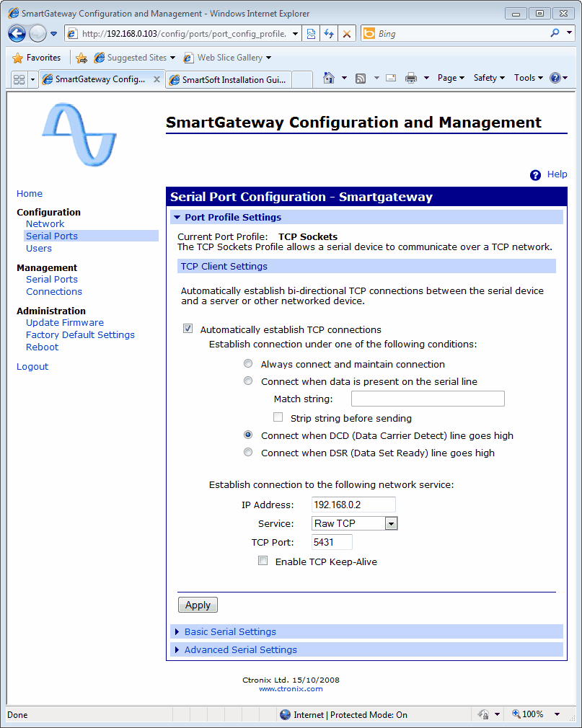Select Connect when DSR line goes high

(249, 452)
